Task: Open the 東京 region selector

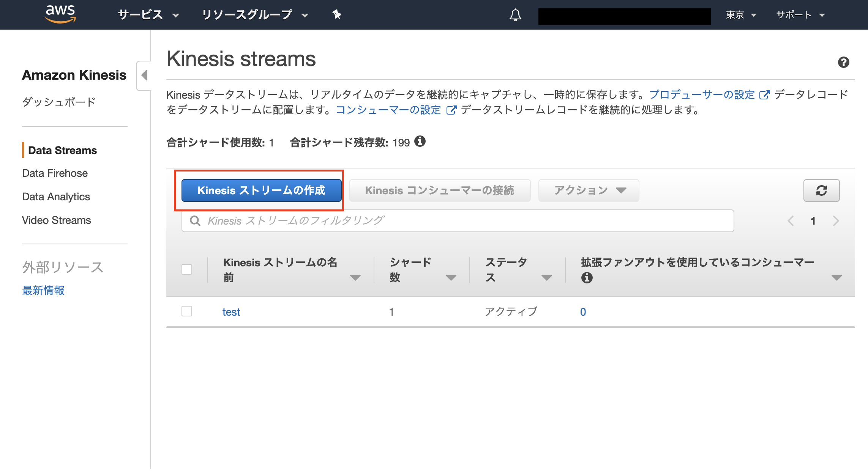Action: pos(741,15)
